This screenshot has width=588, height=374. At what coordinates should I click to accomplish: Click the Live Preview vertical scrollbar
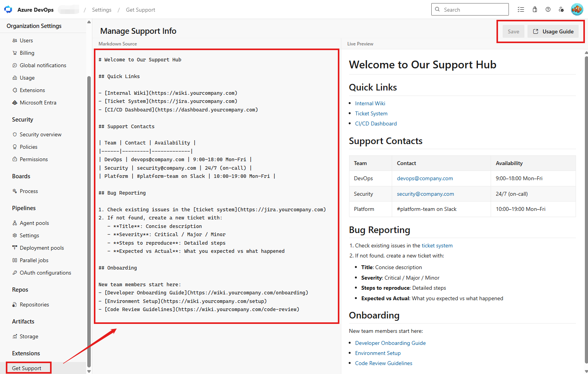tap(586, 210)
